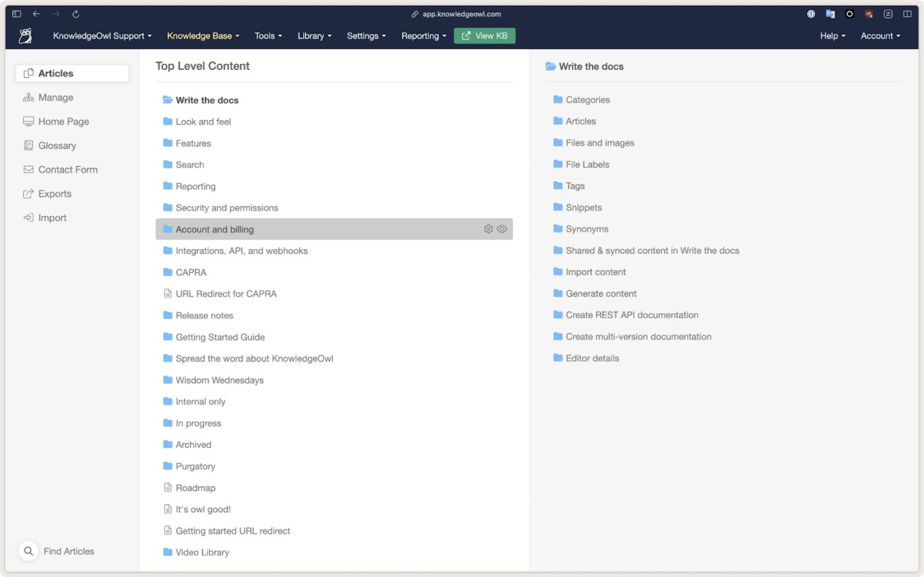Open the Reporting dropdown in navbar
Image resolution: width=924 pixels, height=577 pixels.
[424, 36]
